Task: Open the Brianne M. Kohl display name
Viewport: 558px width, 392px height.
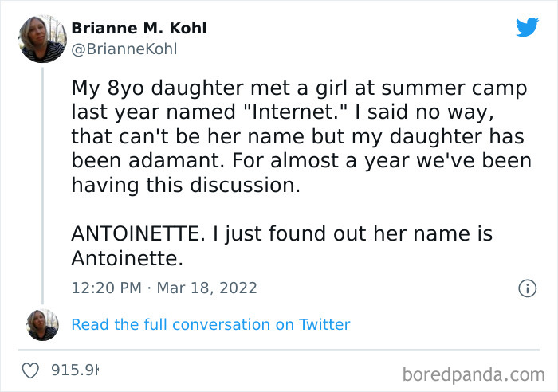Action: pos(139,28)
